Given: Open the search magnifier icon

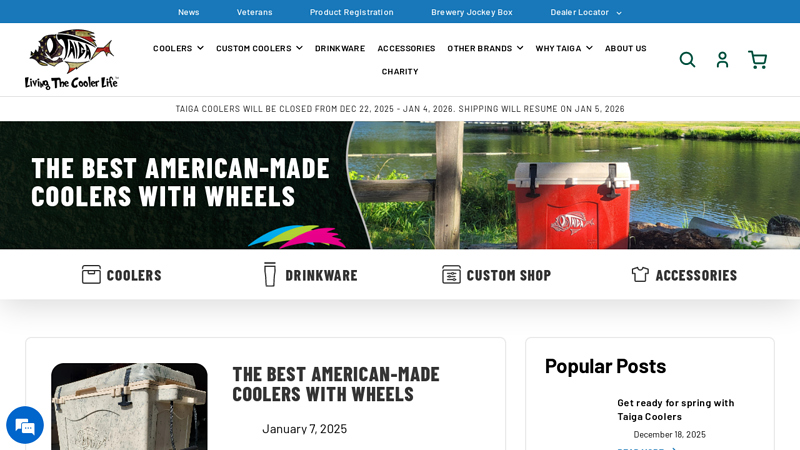Looking at the screenshot, I should click(687, 60).
